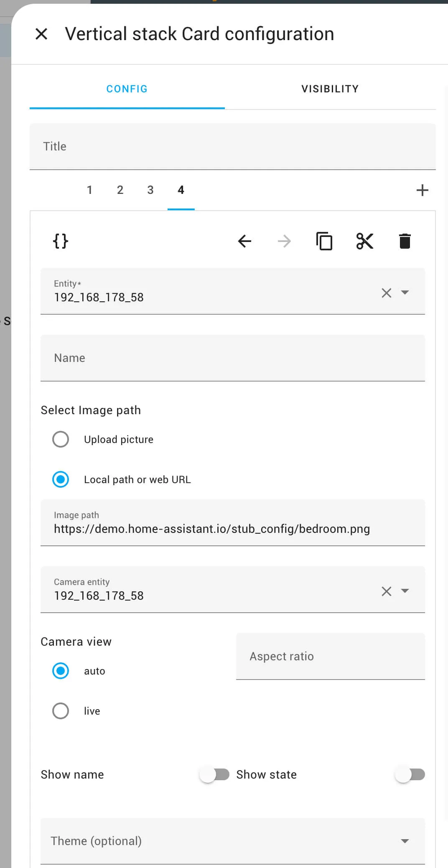Select card tab number 2
This screenshot has width=448, height=868.
(x=120, y=190)
